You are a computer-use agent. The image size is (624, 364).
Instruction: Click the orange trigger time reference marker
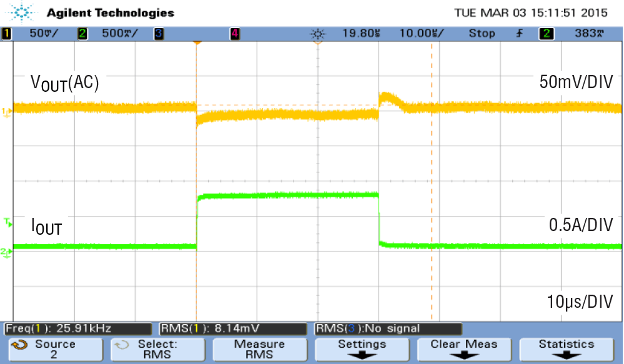(x=197, y=42)
